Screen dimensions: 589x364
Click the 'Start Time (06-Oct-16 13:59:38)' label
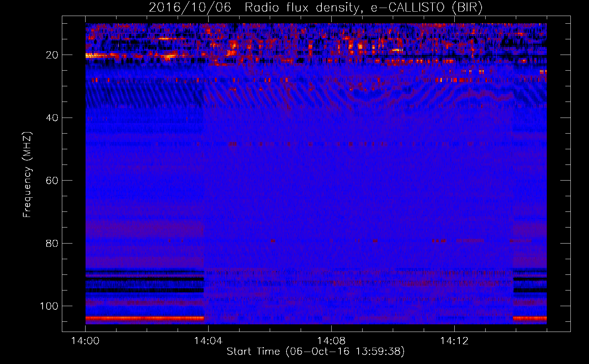(316, 352)
